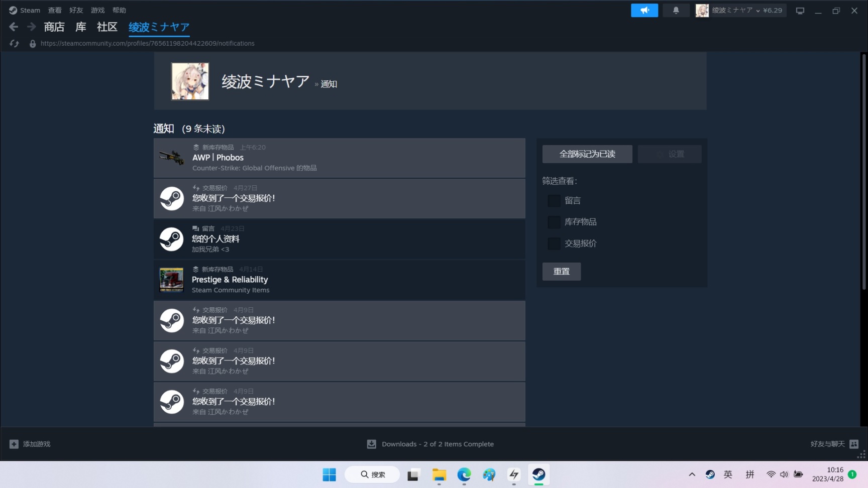Go to the 库 tab
Viewport: 868px width, 488px height.
[x=81, y=27]
